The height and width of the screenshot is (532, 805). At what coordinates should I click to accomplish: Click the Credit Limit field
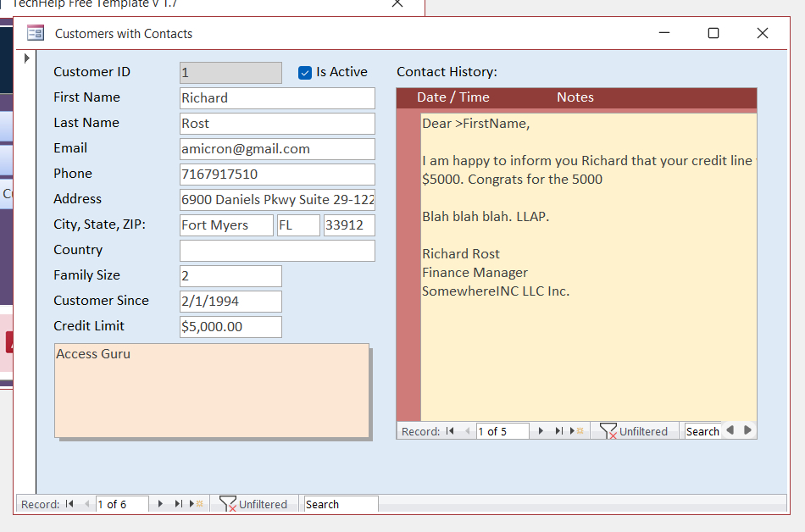tap(230, 327)
